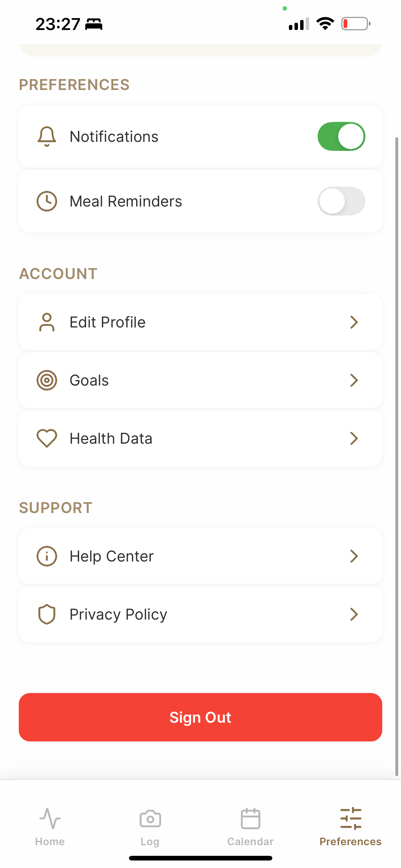Open Goals using the right chevron

(354, 380)
